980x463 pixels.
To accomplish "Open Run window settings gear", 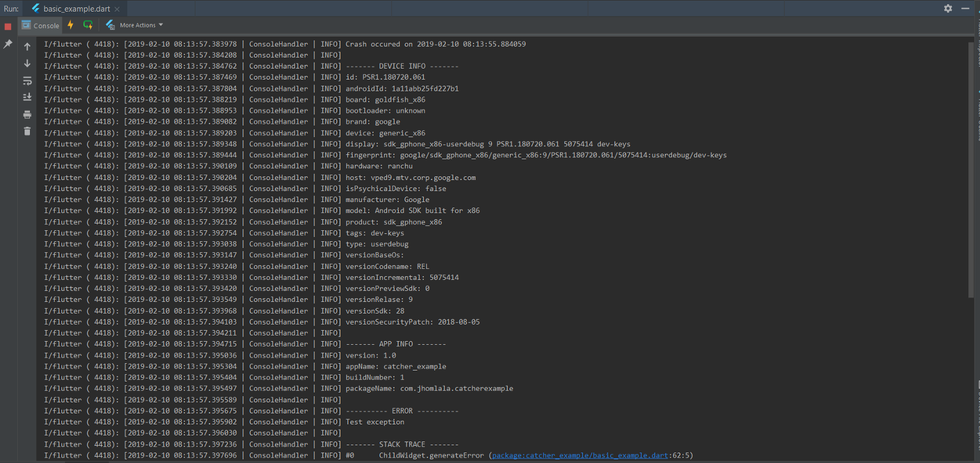I will [x=948, y=9].
